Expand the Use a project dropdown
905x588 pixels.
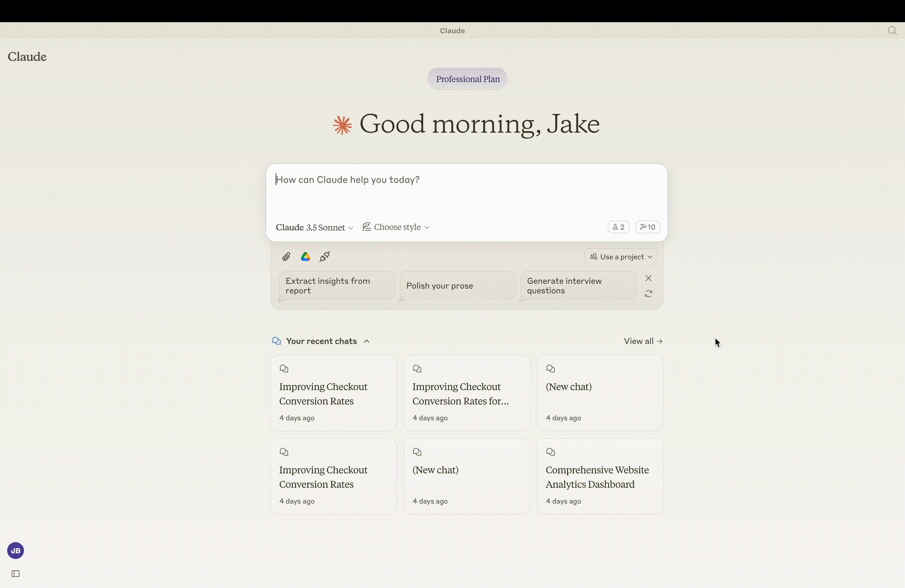[x=621, y=257]
